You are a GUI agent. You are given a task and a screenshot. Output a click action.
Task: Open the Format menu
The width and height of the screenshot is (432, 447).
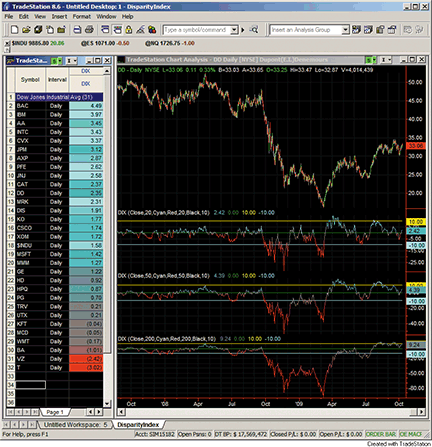pos(82,16)
